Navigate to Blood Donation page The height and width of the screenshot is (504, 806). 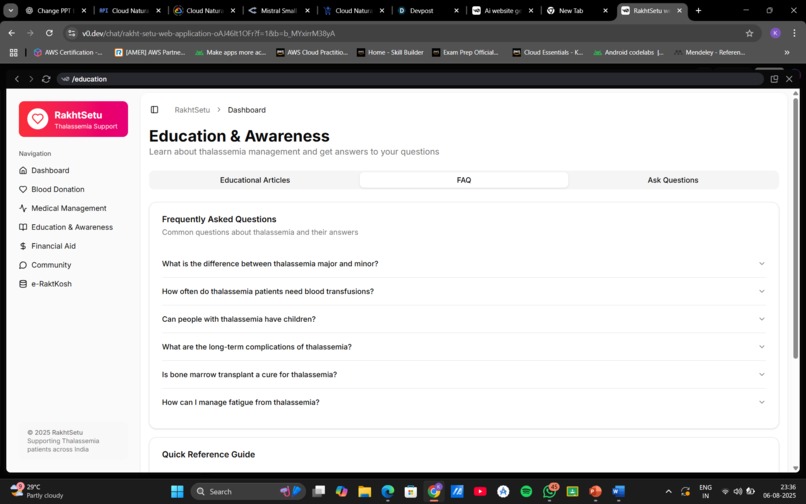58,189
